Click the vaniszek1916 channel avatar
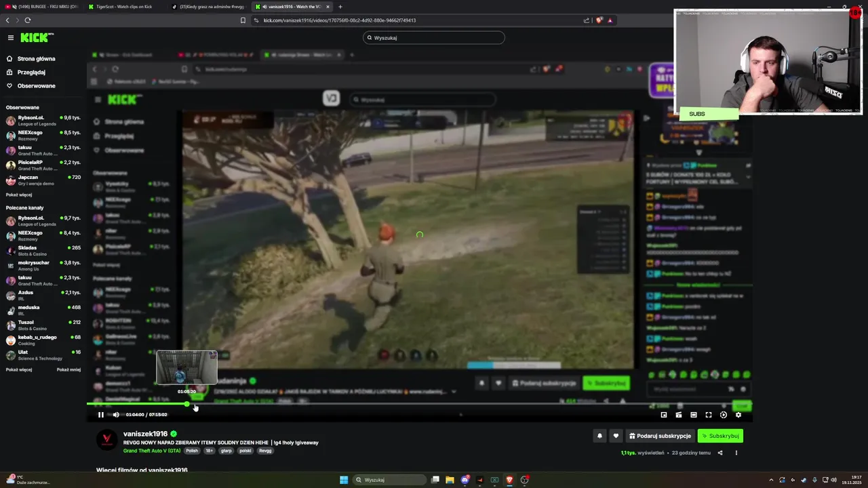This screenshot has height=488, width=868. tap(106, 440)
